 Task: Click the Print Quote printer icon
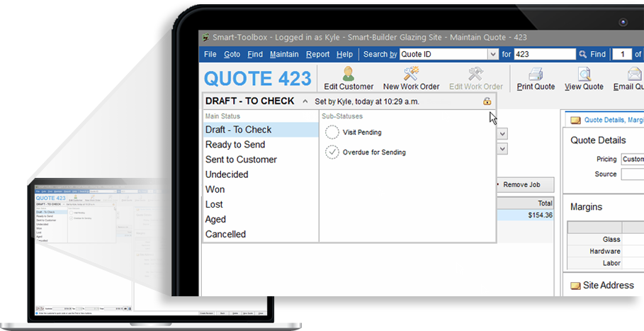pyautogui.click(x=536, y=74)
